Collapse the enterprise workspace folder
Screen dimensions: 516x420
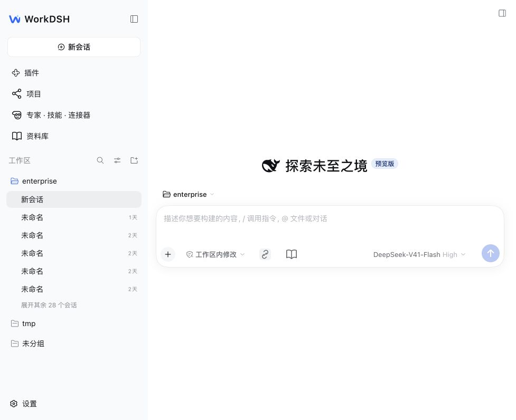74,181
